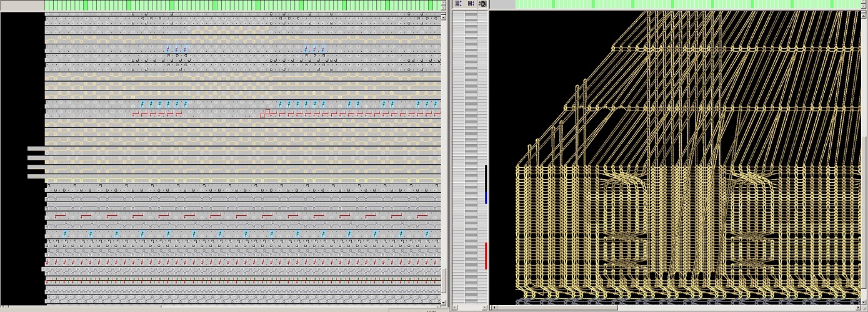Select the smaller red square symbol beneath it
Screen dimensions: 868x312
pos(262,115)
